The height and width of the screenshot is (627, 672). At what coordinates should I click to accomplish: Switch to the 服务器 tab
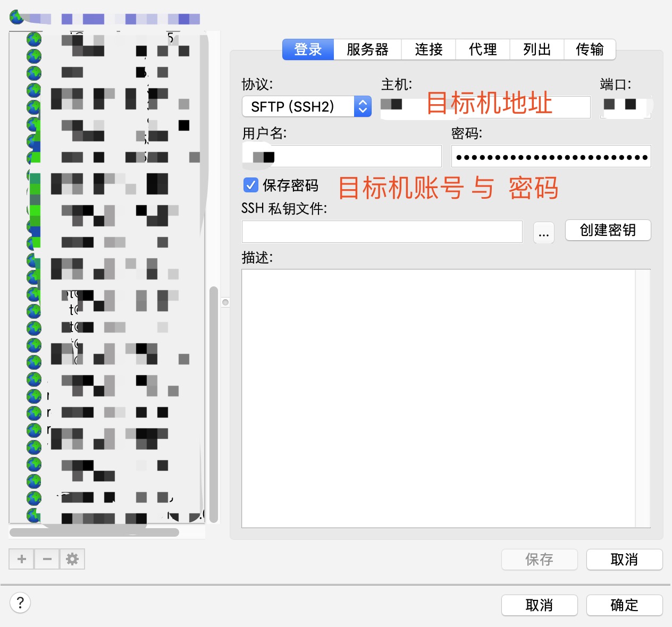(x=367, y=49)
